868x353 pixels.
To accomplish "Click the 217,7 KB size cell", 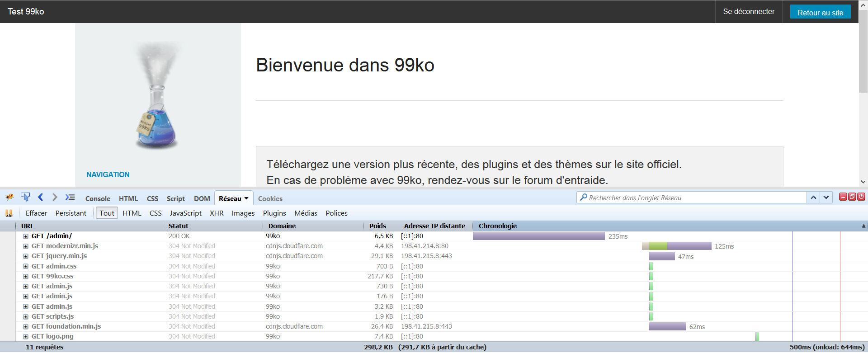I will [x=380, y=276].
